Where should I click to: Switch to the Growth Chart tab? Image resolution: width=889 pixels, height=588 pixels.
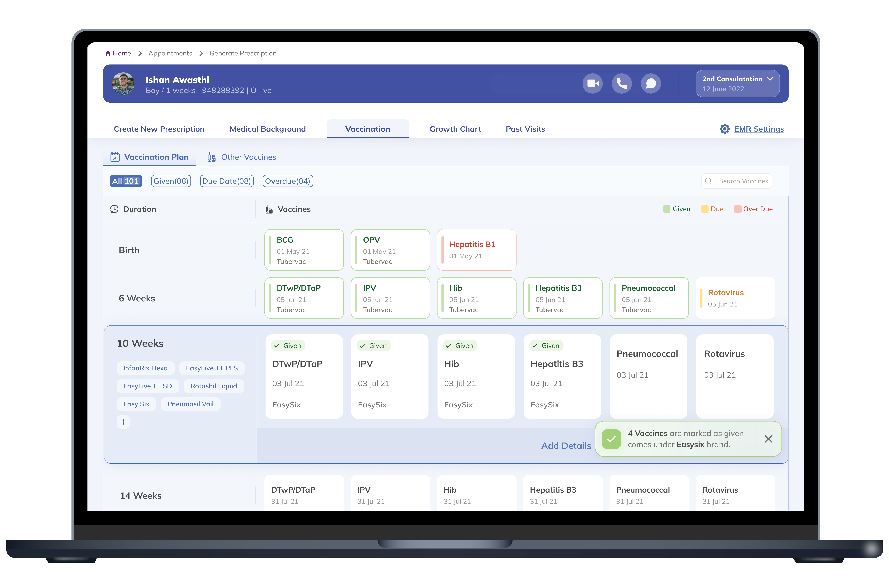455,129
